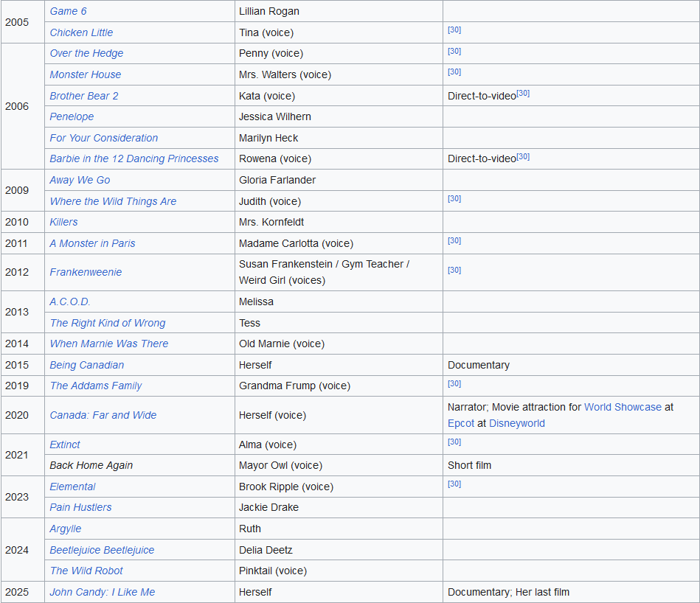Open the Penelope film link
This screenshot has width=700, height=603.
click(x=72, y=116)
